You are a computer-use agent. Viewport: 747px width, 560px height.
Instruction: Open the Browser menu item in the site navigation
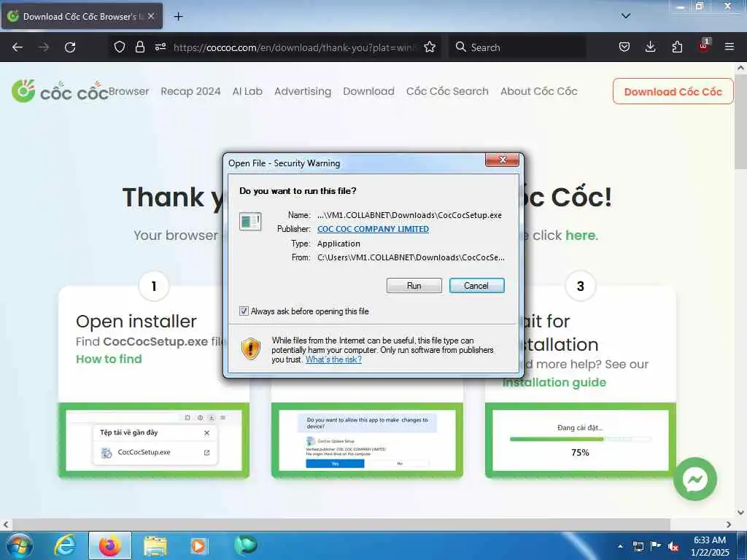128,91
